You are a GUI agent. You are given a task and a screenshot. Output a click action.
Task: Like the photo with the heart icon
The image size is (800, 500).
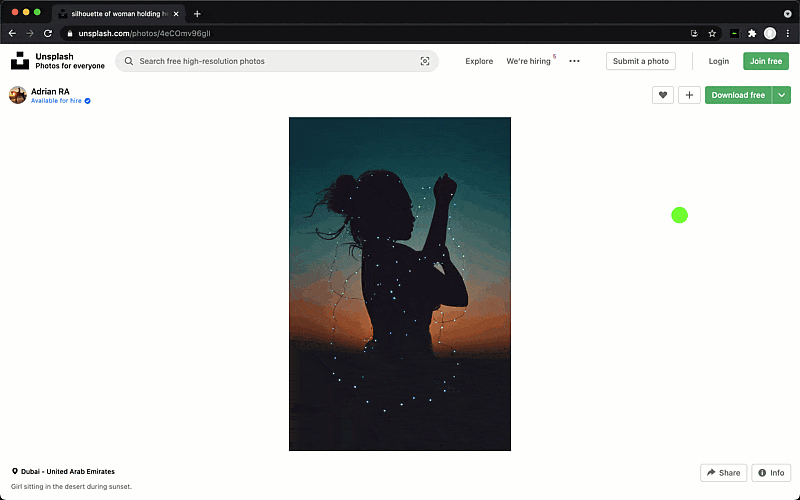662,95
